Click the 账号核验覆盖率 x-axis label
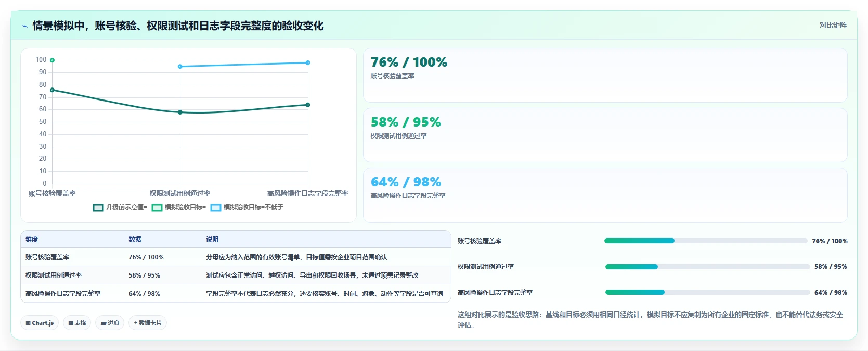This screenshot has height=351, width=868. click(52, 193)
